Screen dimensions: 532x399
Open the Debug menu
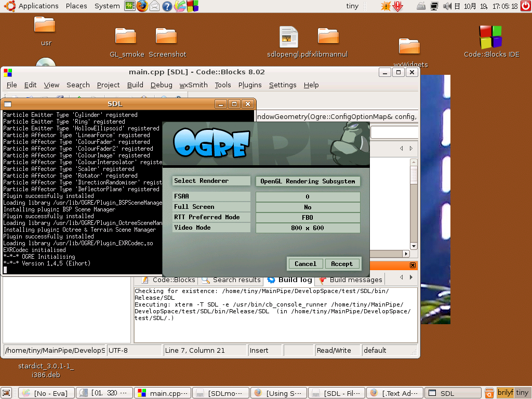[x=161, y=85]
